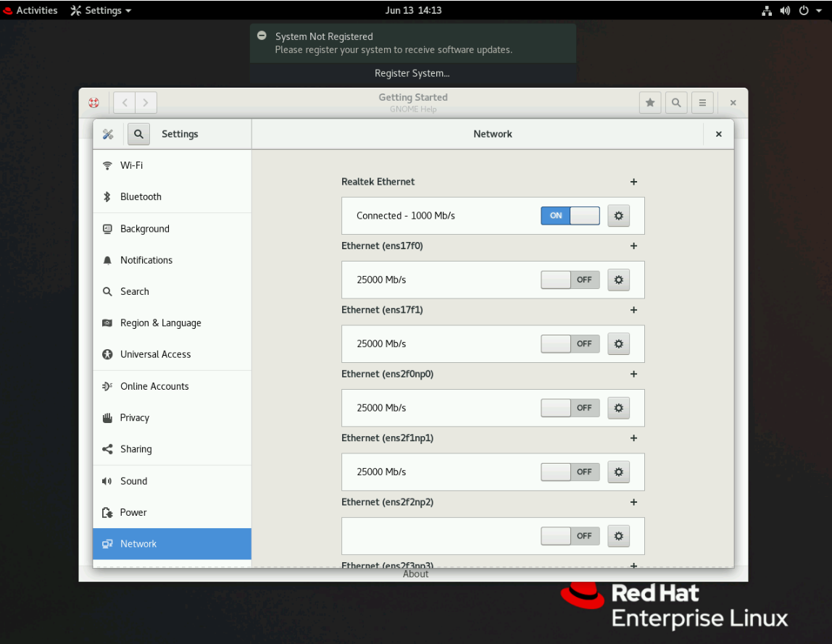The height and width of the screenshot is (644, 832).
Task: Add a connection for Ethernet ens17f1
Action: [633, 310]
